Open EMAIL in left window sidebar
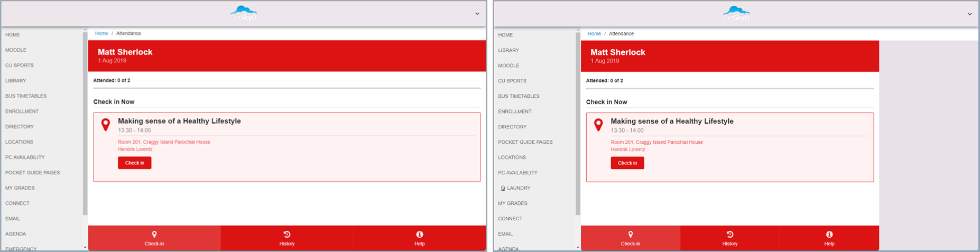Image resolution: width=980 pixels, height=252 pixels. pyautogui.click(x=13, y=219)
